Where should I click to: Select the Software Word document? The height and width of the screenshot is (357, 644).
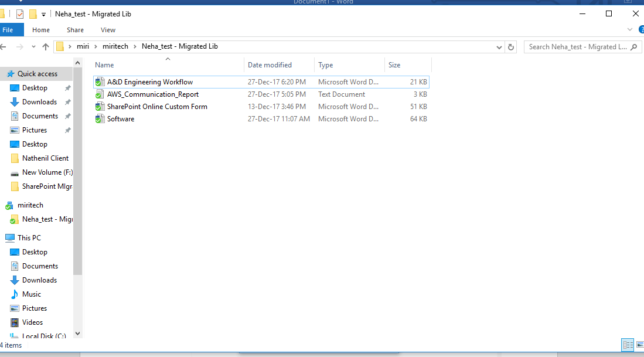tap(120, 118)
